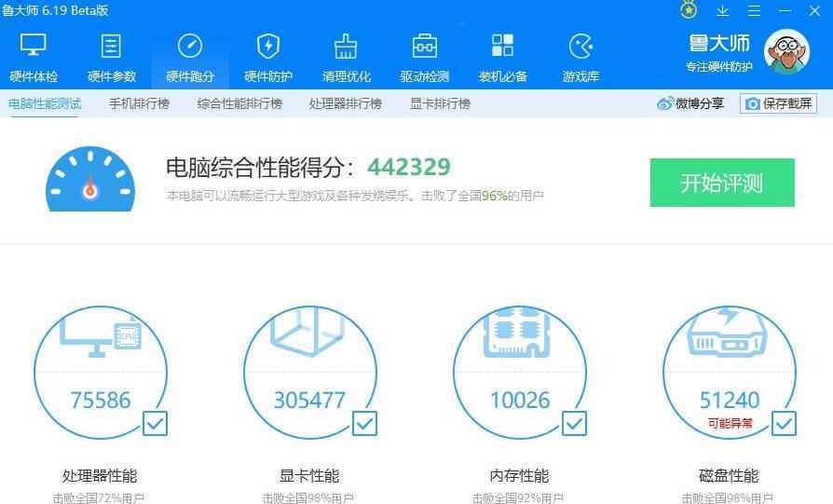Viewport: 833px width, 504px height.
Task: Open 硬件防护 hardware protection
Action: coord(268,58)
